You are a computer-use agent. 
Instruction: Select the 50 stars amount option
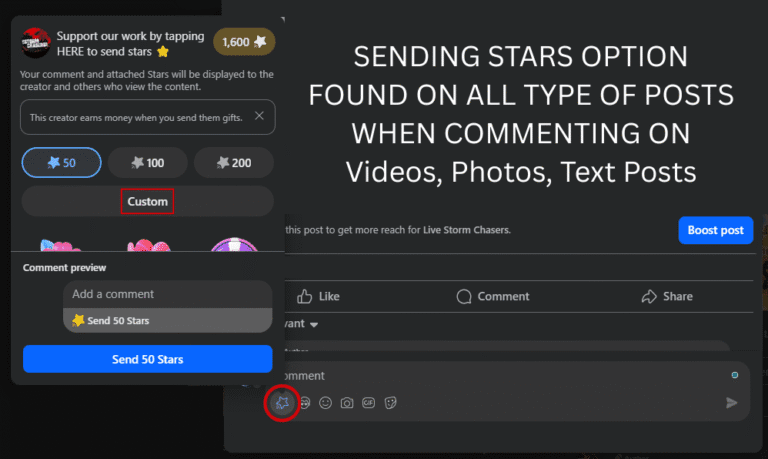point(61,162)
